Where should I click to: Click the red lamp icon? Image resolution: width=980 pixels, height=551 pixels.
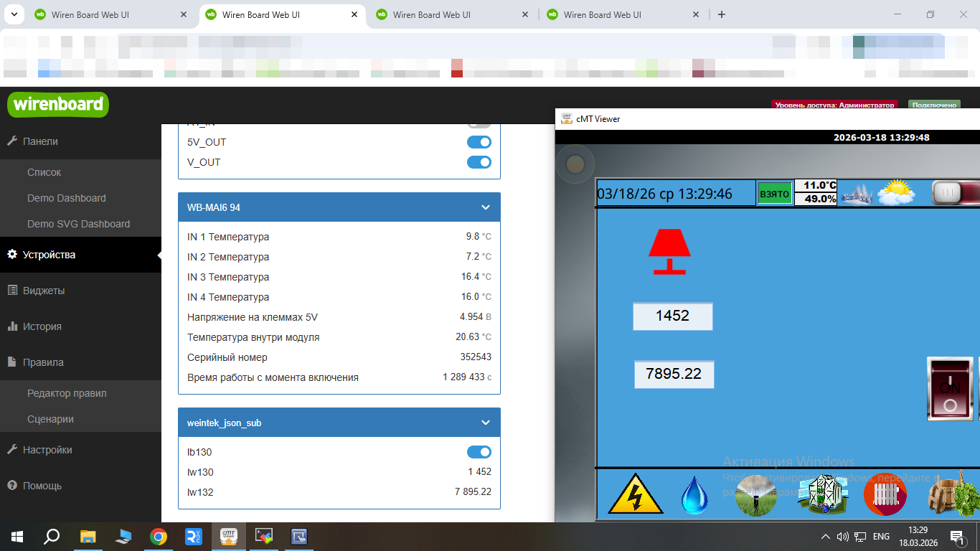[669, 252]
